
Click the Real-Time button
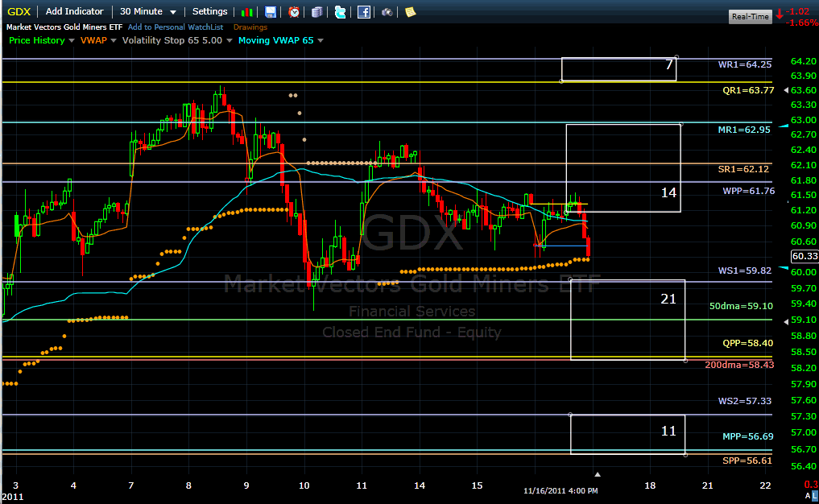coord(750,17)
